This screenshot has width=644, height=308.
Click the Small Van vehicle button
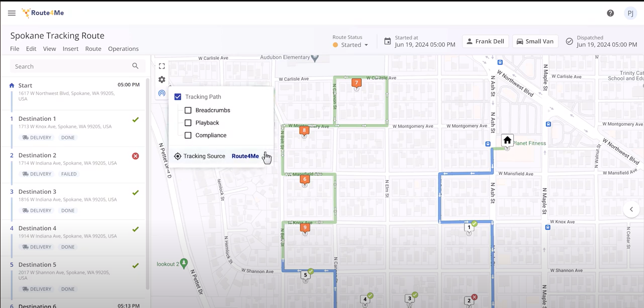[x=535, y=41]
